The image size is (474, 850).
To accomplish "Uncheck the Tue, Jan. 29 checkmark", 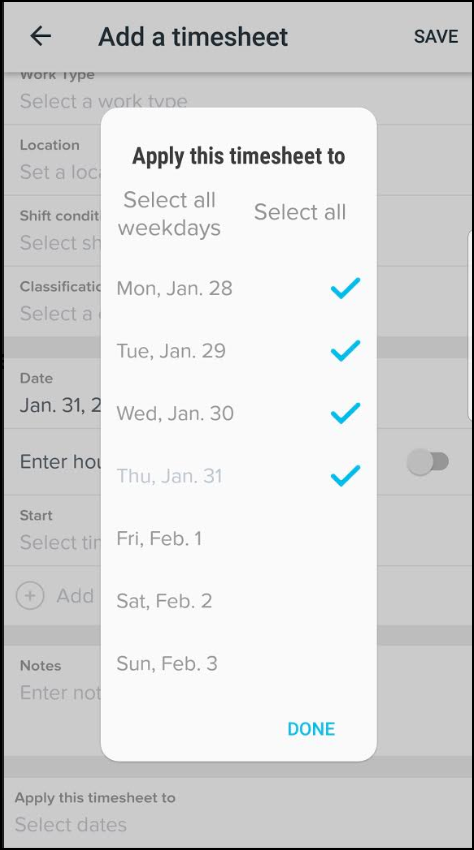I will click(x=345, y=350).
